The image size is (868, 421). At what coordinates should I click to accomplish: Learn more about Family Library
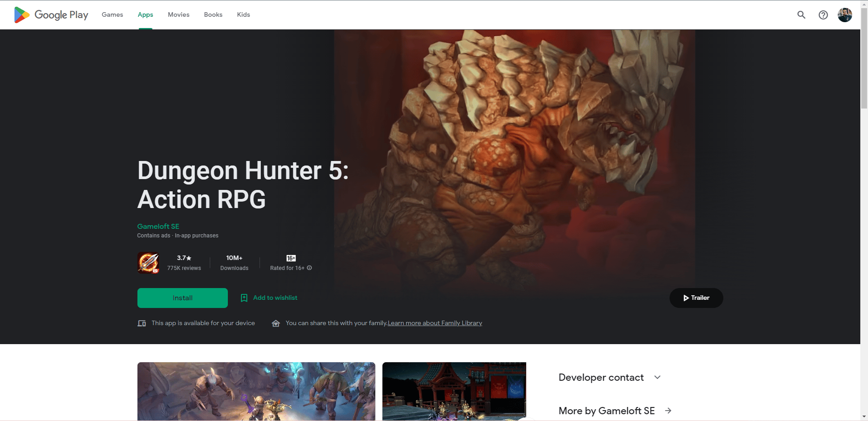[x=435, y=323]
